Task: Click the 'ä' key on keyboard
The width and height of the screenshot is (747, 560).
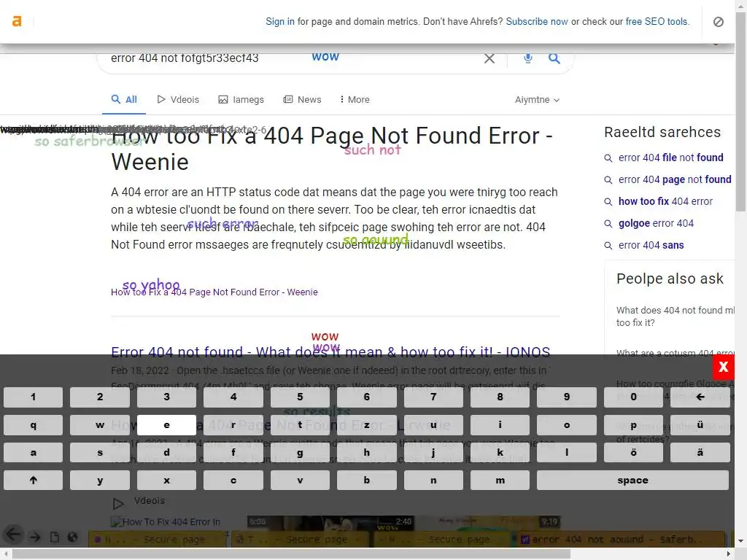Action: [700, 452]
